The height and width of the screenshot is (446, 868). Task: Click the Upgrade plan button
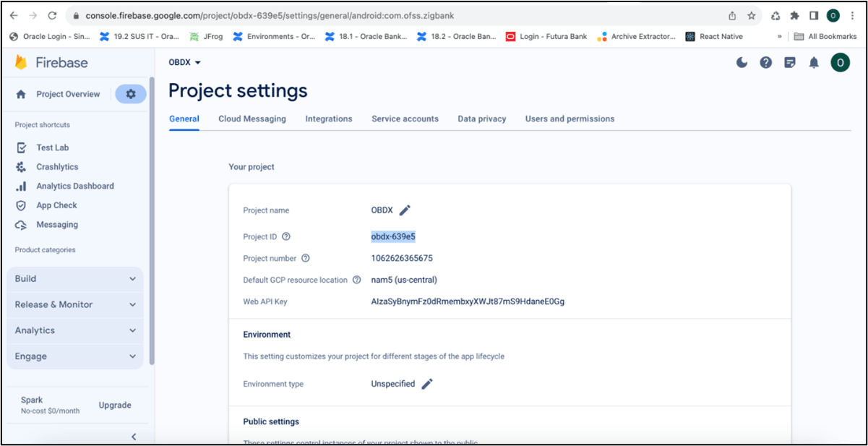pos(115,405)
